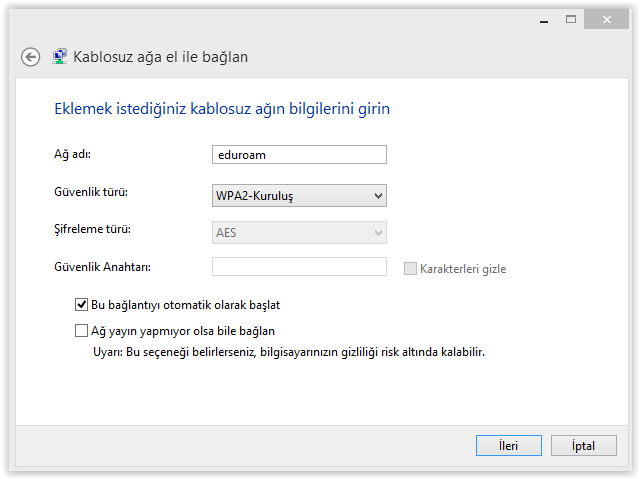
Task: Close the dialog with the X button
Action: (x=607, y=19)
